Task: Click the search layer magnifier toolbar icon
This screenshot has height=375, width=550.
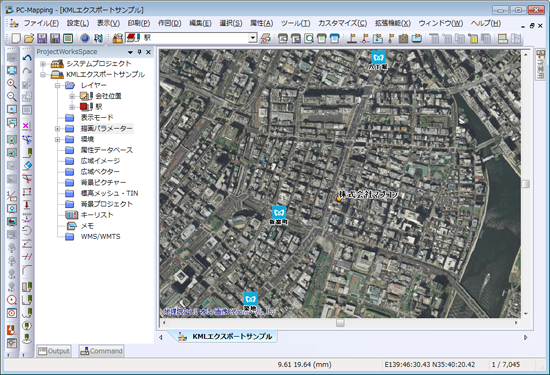Action: coord(309,38)
